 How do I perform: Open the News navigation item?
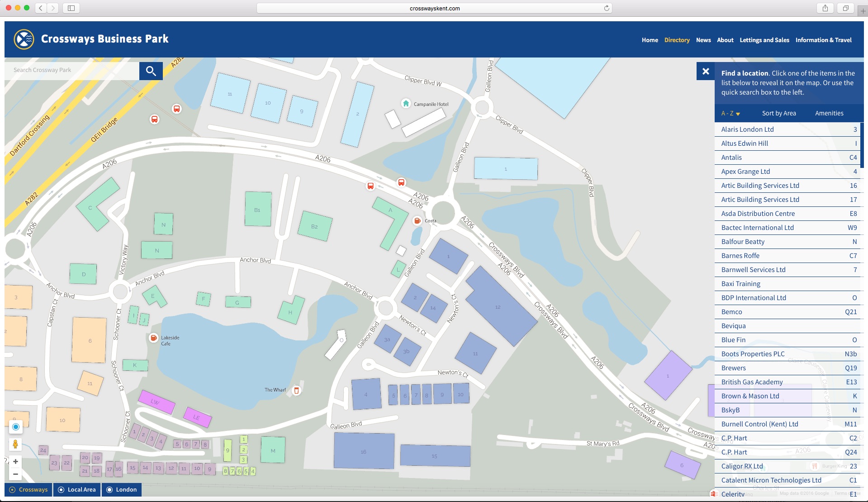pyautogui.click(x=703, y=40)
